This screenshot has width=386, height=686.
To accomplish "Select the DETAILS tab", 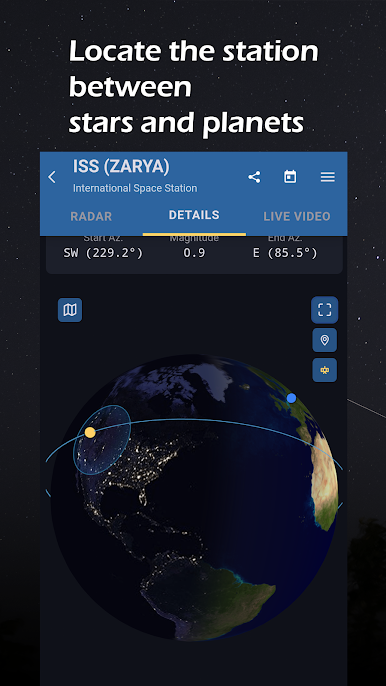I will [194, 215].
